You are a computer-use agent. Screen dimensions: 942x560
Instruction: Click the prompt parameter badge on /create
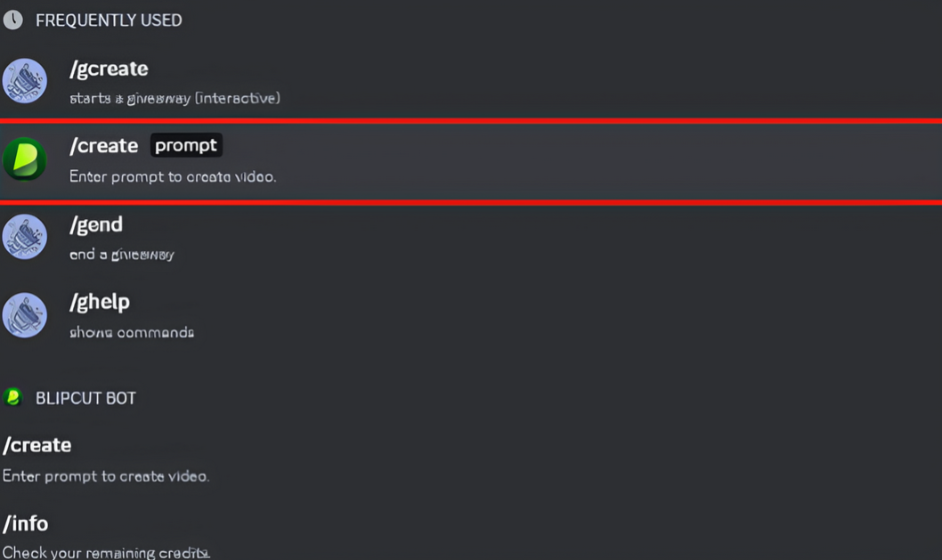[186, 144]
